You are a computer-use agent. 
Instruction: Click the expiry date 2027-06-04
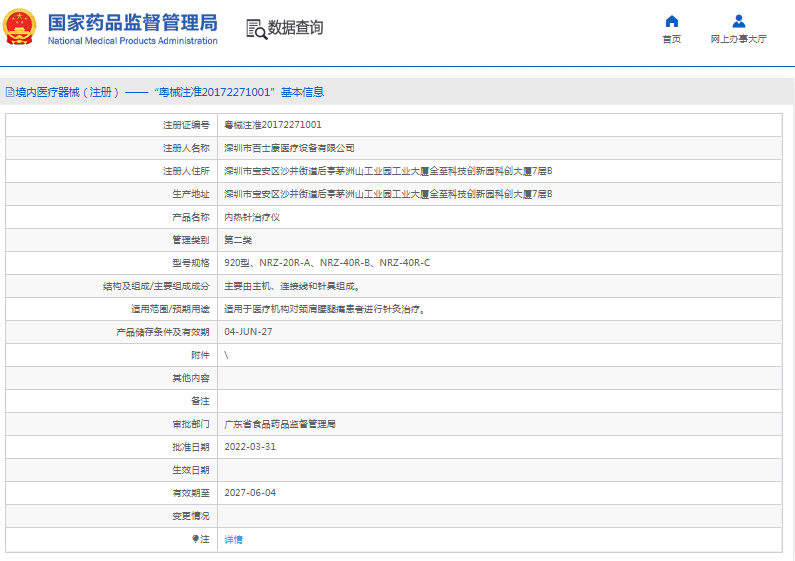[x=250, y=493]
